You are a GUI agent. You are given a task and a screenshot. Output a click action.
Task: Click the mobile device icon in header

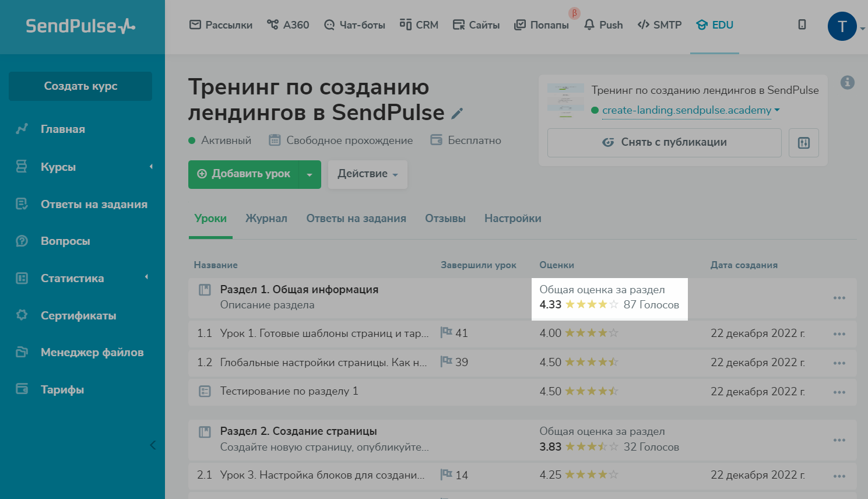click(802, 24)
